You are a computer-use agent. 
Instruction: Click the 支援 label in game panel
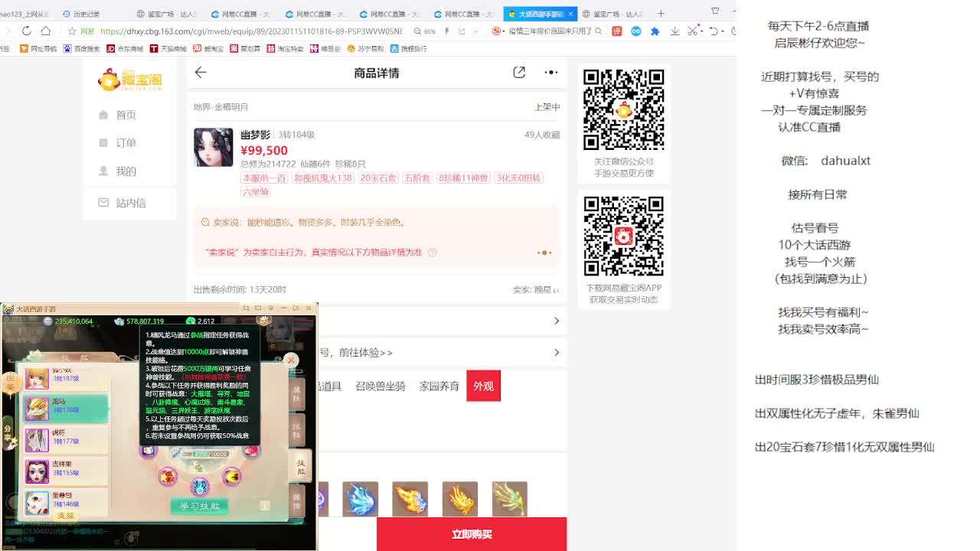tap(67, 516)
